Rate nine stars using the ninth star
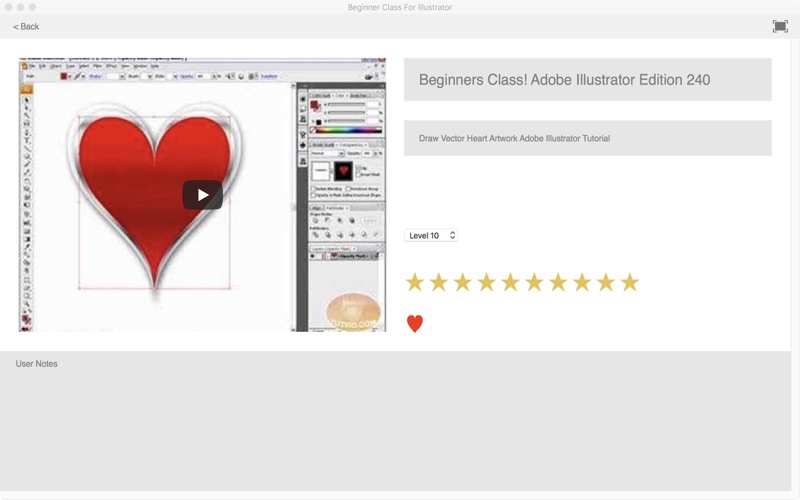Screen dimensions: 800x500 click(x=606, y=282)
